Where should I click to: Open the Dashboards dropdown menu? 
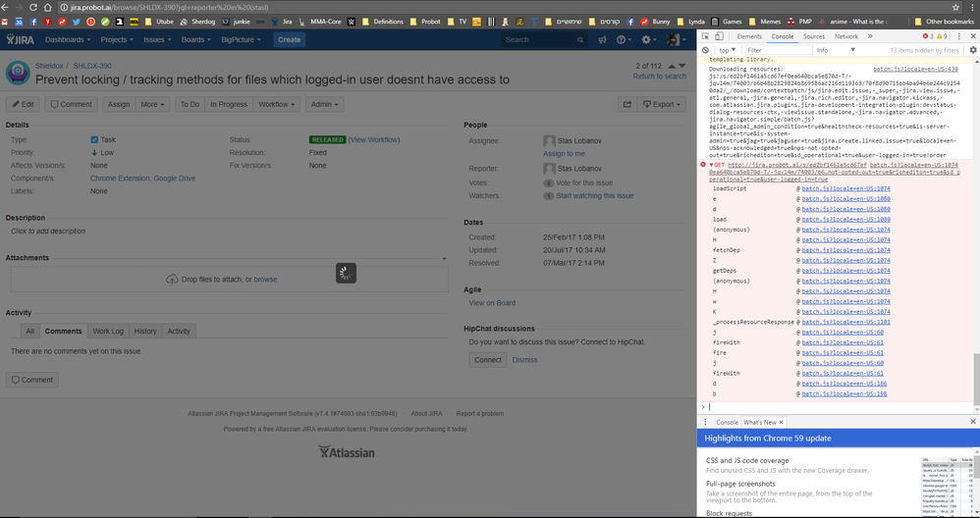pos(68,39)
